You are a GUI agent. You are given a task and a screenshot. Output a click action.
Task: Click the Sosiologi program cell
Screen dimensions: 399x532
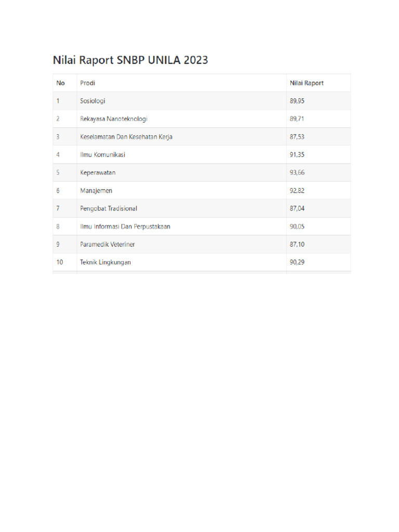coord(92,101)
